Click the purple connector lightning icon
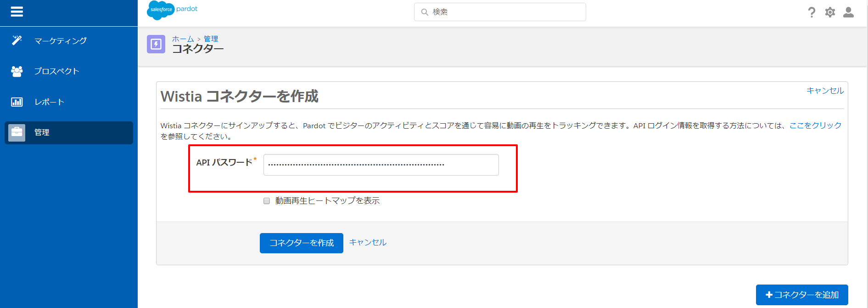 [x=156, y=44]
